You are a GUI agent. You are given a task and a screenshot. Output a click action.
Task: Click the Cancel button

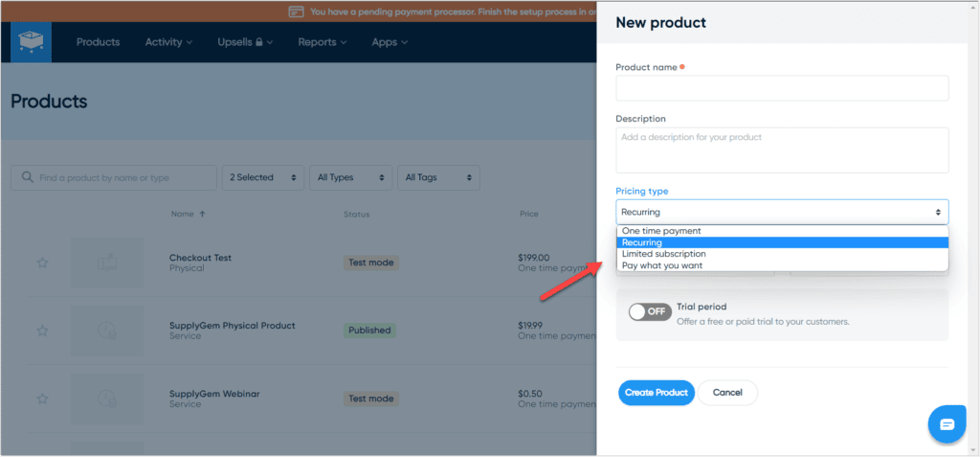pyautogui.click(x=727, y=393)
